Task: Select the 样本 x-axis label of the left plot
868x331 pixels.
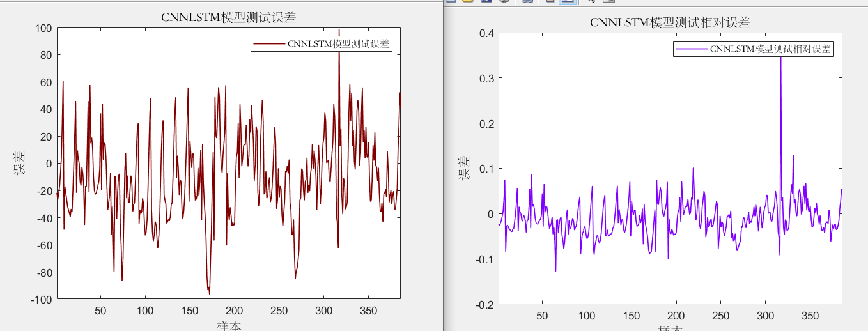Action: 229,325
